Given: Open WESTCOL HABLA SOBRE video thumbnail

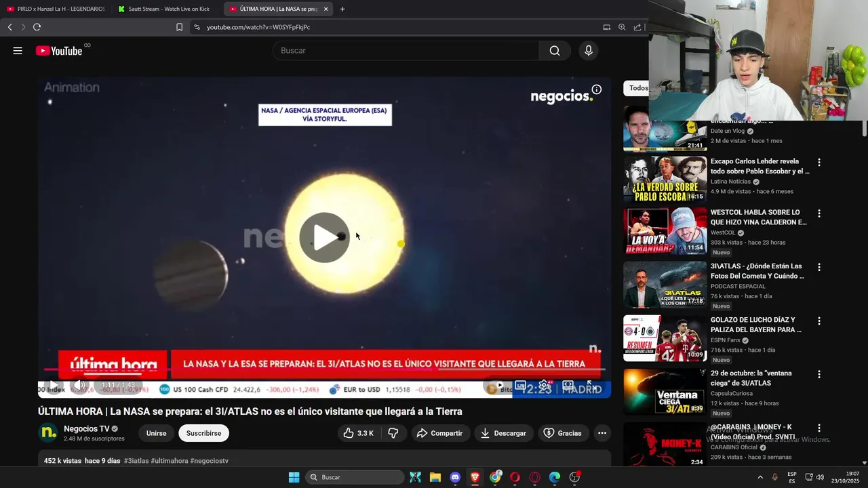Looking at the screenshot, I should pos(665,230).
